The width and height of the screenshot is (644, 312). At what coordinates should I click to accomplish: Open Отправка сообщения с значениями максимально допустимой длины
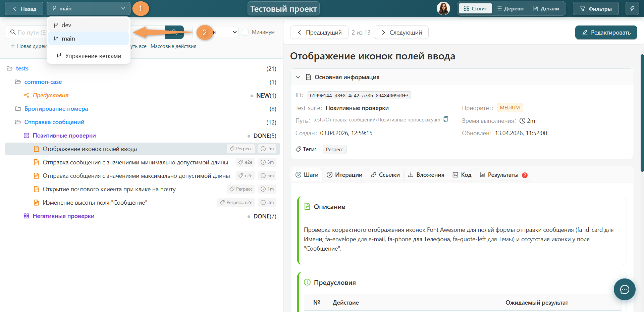136,176
